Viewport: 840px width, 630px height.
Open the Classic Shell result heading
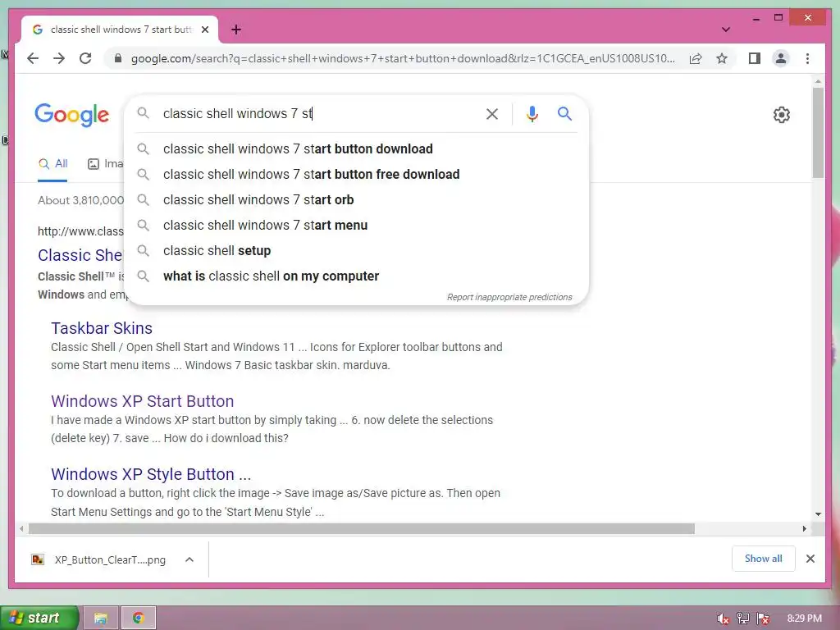pos(80,255)
